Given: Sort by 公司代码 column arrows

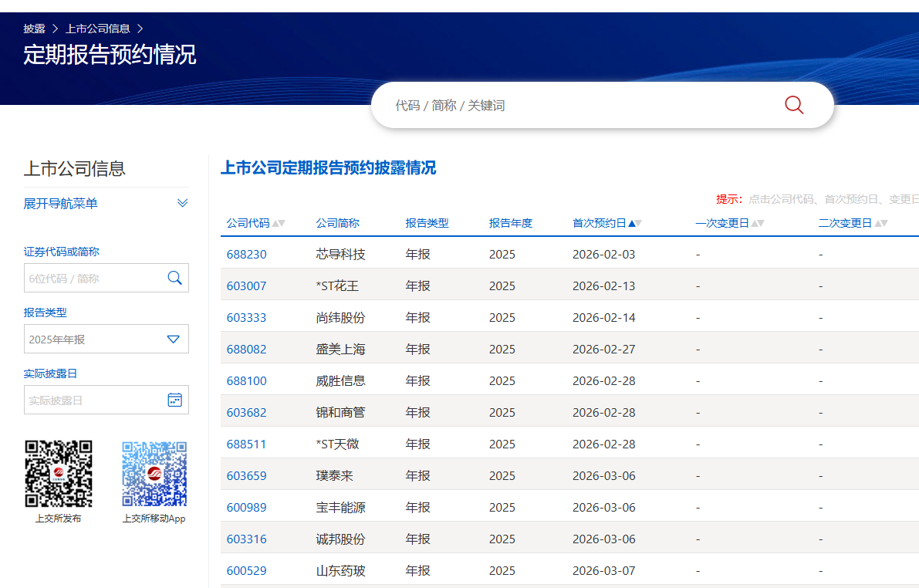Looking at the screenshot, I should 279,224.
